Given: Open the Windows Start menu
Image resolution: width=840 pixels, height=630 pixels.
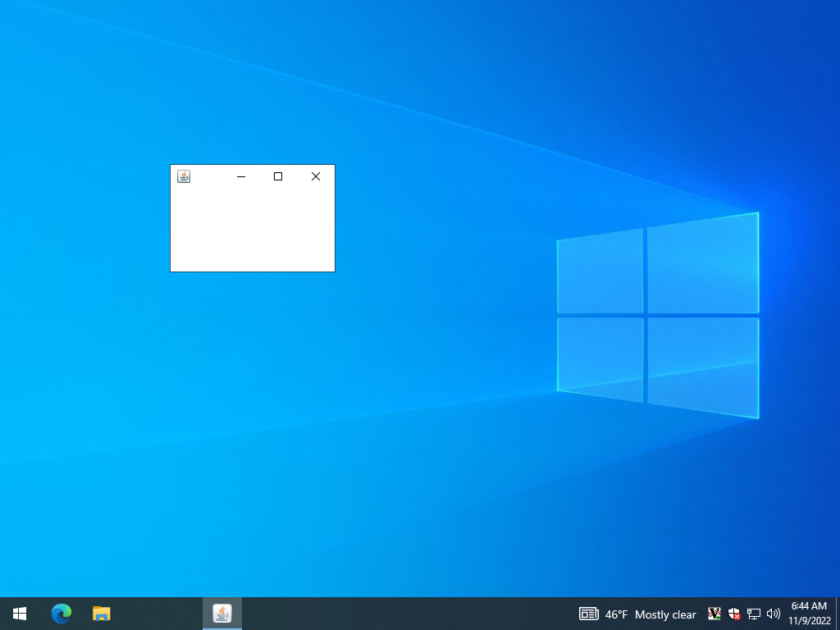Looking at the screenshot, I should tap(20, 614).
